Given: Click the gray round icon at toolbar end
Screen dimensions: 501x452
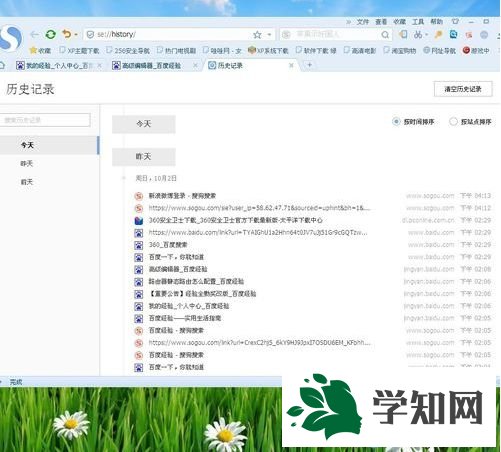Looking at the screenshot, I should pyautogui.click(x=484, y=35).
